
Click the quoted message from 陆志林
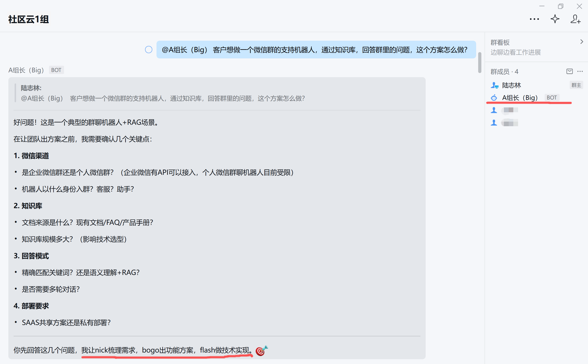(163, 93)
